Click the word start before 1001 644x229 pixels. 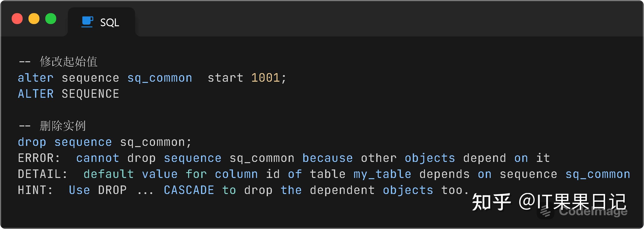coord(225,78)
